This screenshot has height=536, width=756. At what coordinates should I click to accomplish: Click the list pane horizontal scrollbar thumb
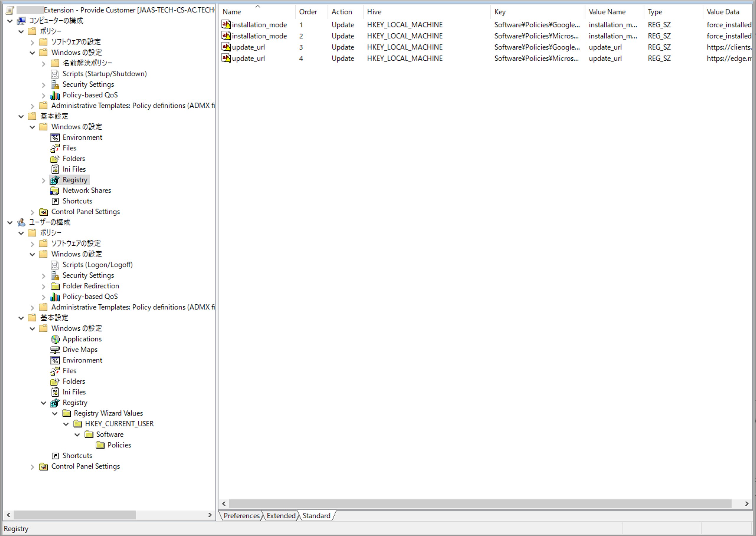pos(480,504)
